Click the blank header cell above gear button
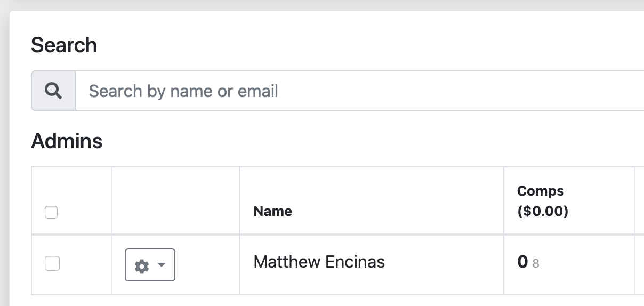Image resolution: width=644 pixels, height=306 pixels. tap(175, 200)
